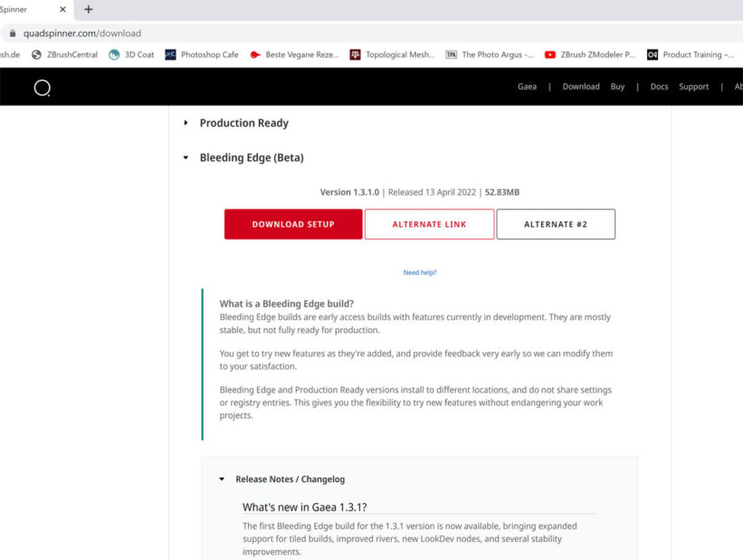Click the heading What is a Bleeding Edge build?
This screenshot has height=560, width=743.
(x=287, y=304)
